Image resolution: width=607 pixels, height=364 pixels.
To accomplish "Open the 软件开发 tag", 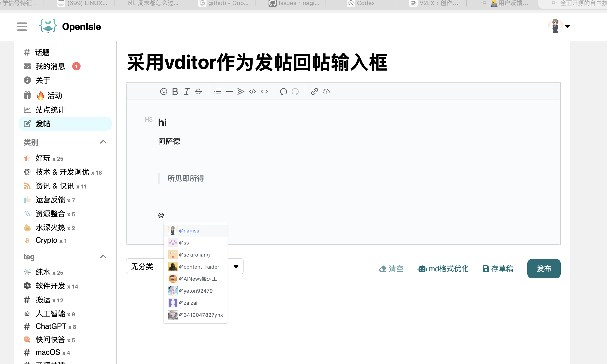I will click(x=51, y=286).
